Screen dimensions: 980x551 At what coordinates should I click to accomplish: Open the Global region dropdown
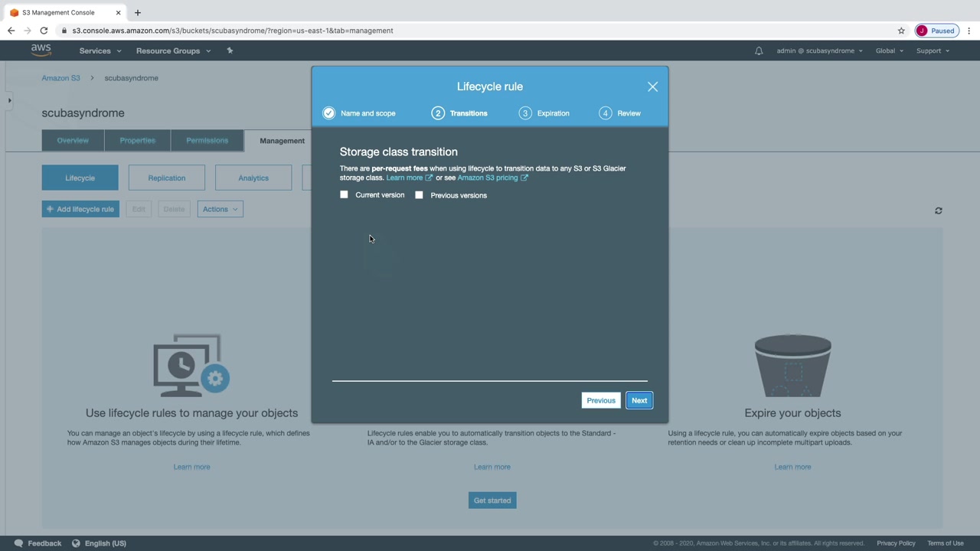click(890, 51)
